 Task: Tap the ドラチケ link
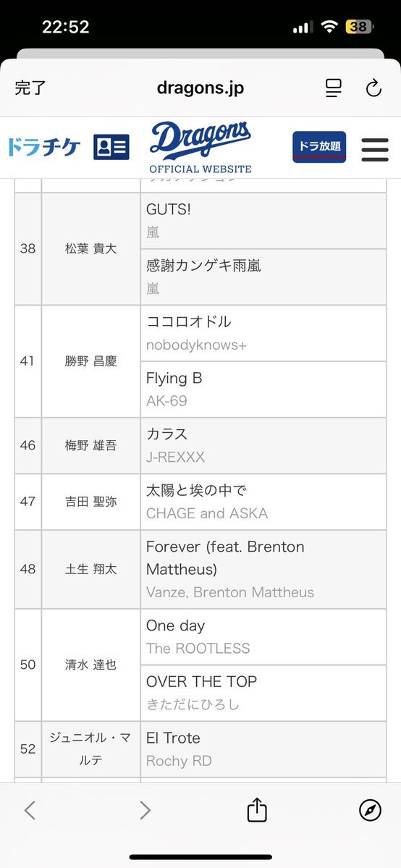44,147
